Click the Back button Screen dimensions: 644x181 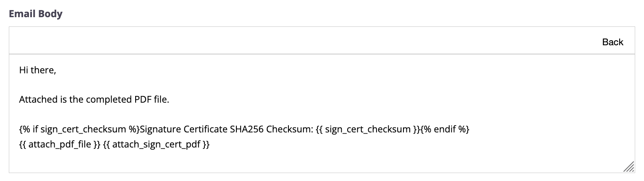(613, 42)
